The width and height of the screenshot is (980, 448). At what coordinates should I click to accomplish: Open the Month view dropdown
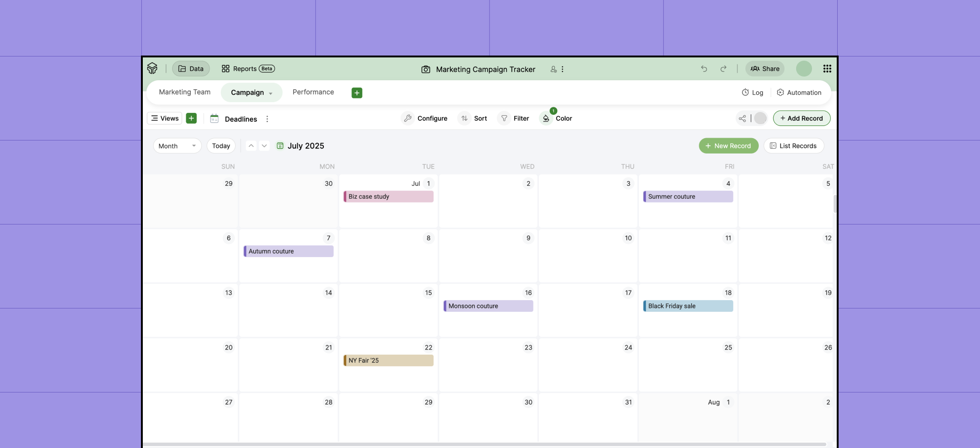tap(177, 146)
